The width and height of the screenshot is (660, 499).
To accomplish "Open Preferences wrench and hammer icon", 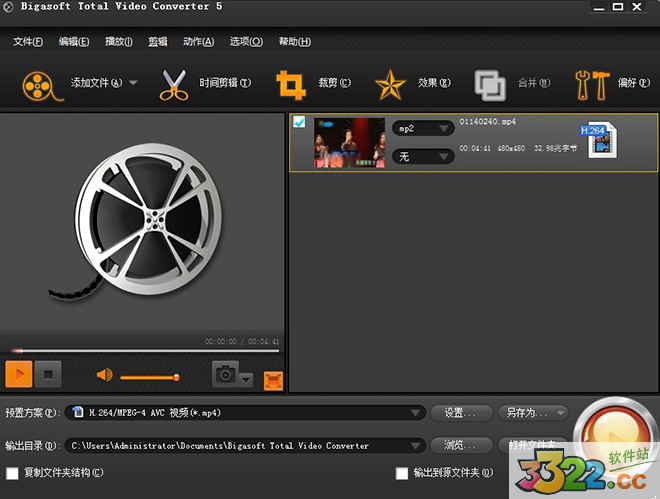I will click(x=592, y=85).
